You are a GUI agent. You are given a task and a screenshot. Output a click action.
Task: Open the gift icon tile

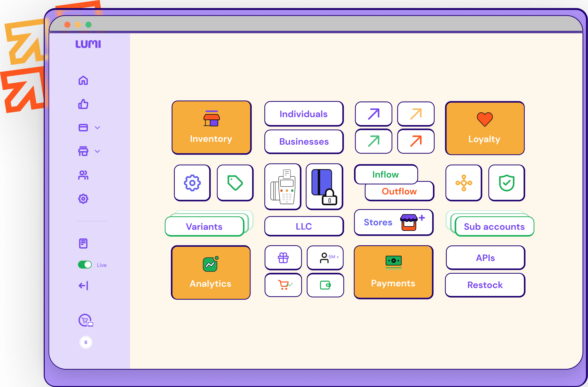(x=283, y=257)
